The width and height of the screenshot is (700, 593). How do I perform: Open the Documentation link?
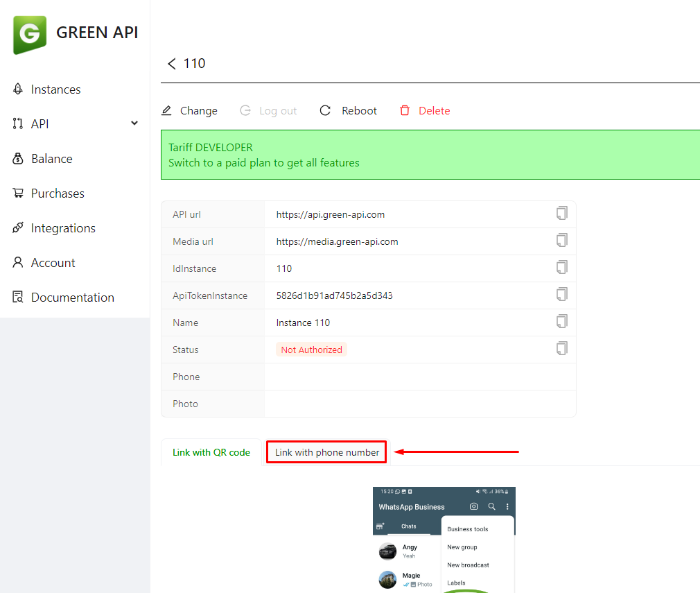pos(72,298)
